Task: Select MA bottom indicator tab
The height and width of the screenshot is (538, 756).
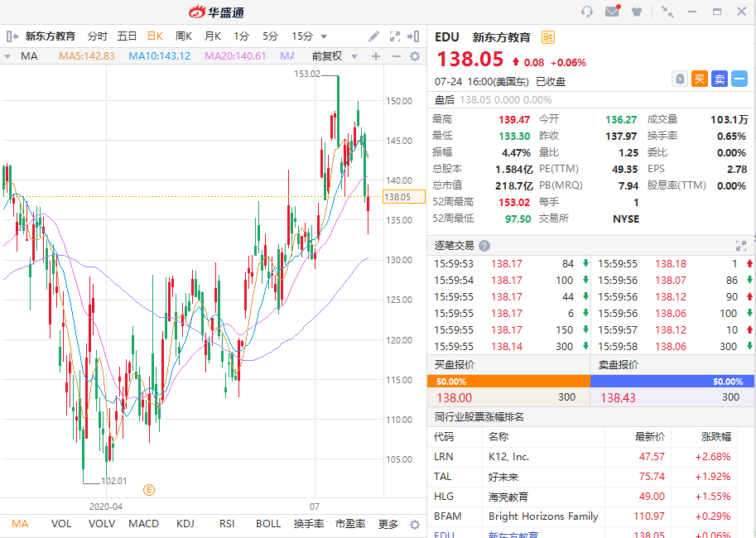Action: click(20, 524)
